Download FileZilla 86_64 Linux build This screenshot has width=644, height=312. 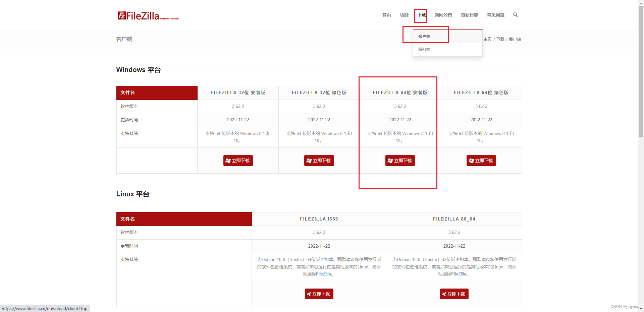coord(454,294)
